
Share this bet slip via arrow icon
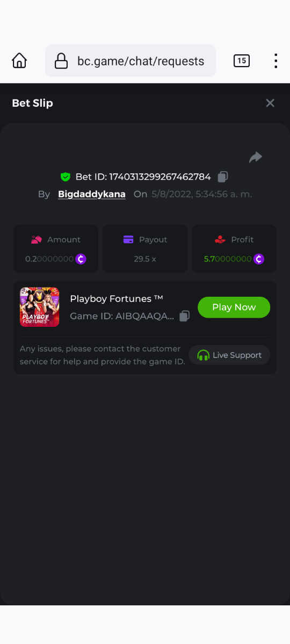[256, 157]
